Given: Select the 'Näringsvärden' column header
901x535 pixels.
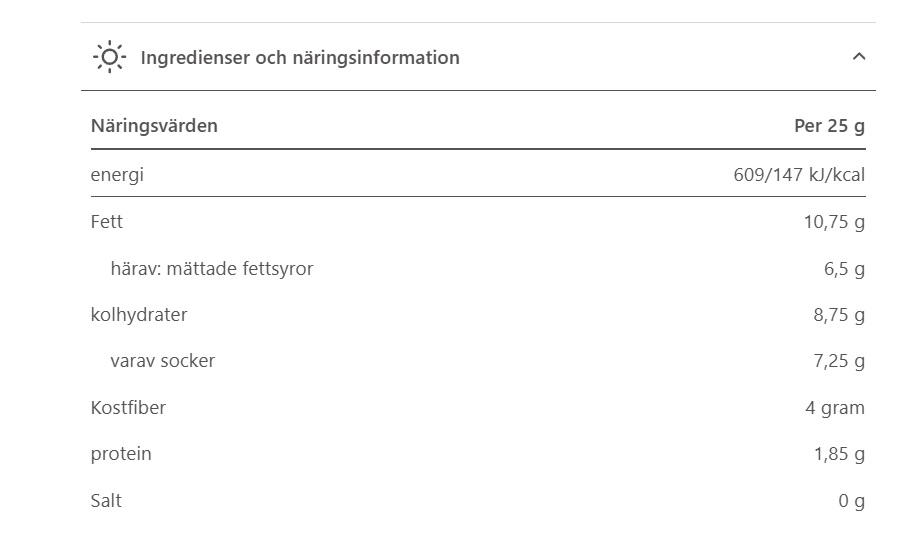Looking at the screenshot, I should pyautogui.click(x=154, y=126).
